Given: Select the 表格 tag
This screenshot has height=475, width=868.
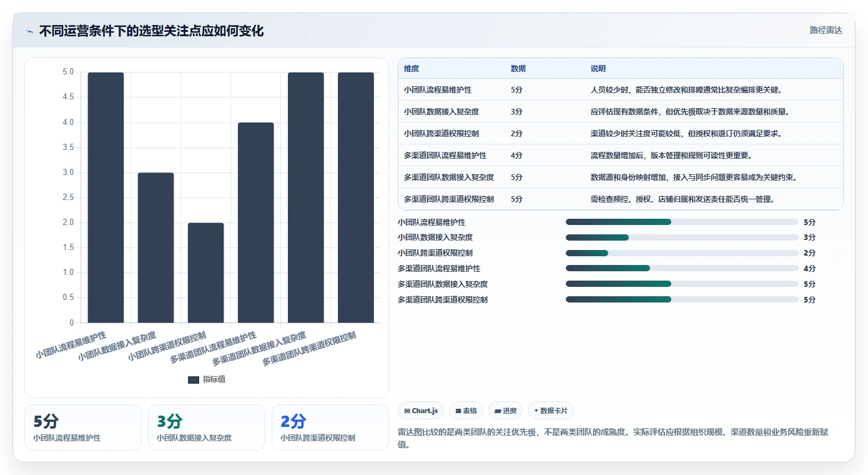Looking at the screenshot, I should (x=466, y=411).
